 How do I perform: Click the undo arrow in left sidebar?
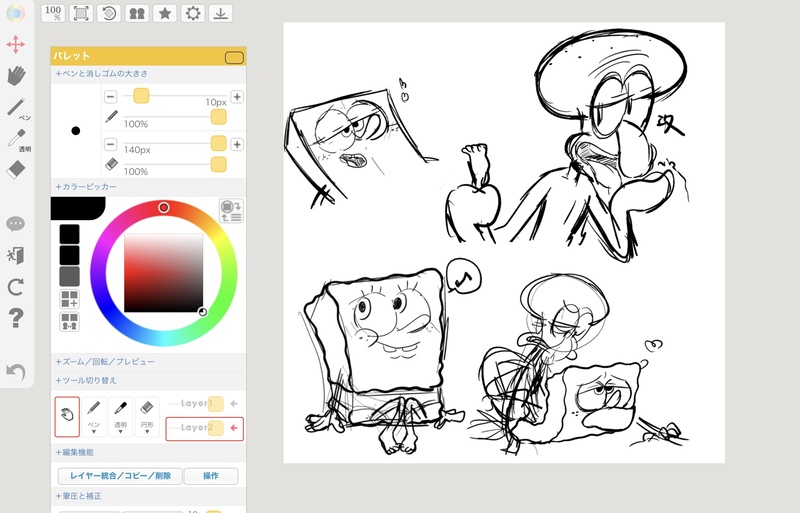click(x=16, y=372)
